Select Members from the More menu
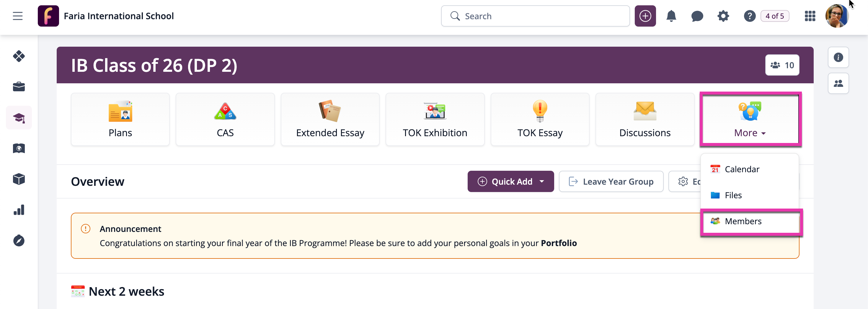The width and height of the screenshot is (868, 309). (x=743, y=221)
